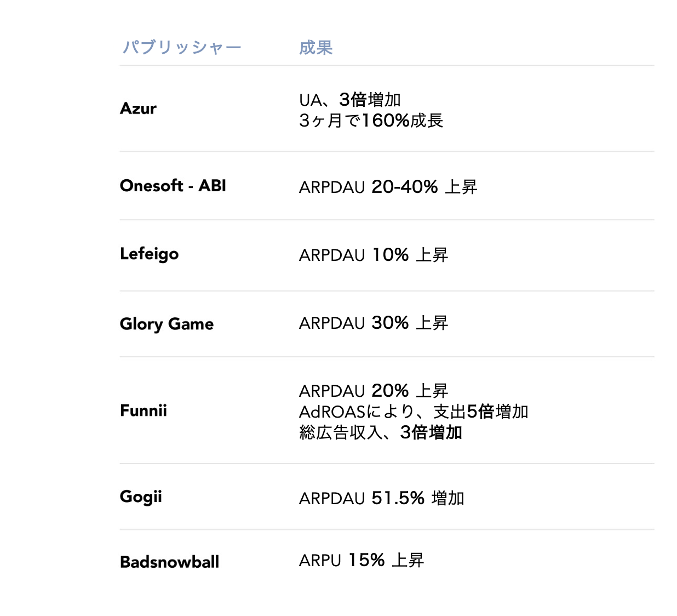Select the Funnii publisher name
The width and height of the screenshot is (677, 616).
(x=143, y=410)
